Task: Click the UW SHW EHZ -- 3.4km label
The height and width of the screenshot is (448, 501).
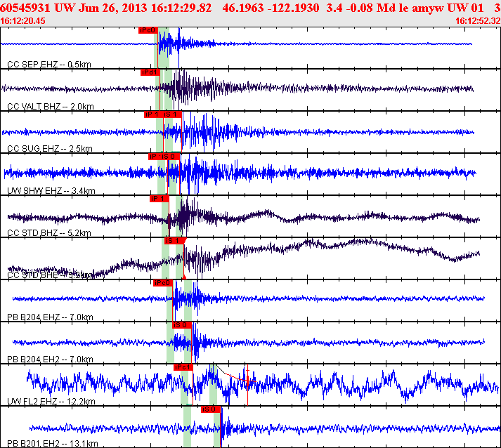Action: pos(51,190)
